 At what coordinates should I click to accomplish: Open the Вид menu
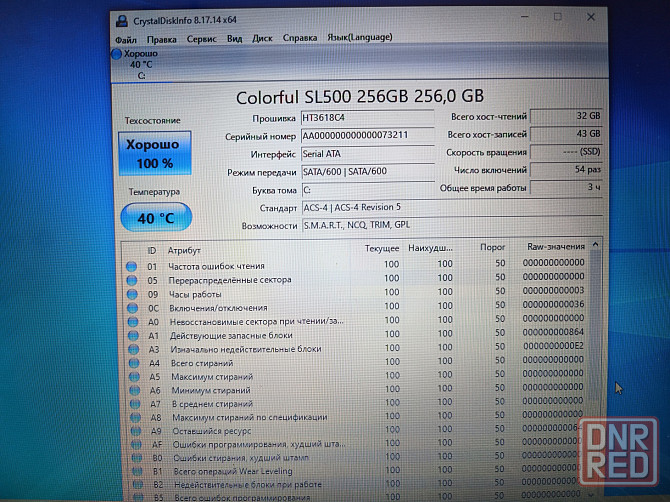click(x=234, y=38)
